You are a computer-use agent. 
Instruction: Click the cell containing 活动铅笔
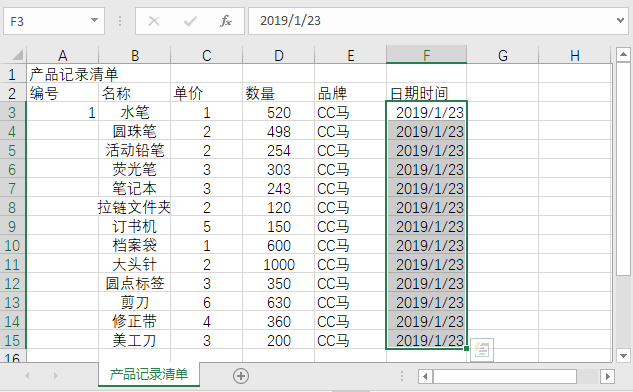[134, 150]
